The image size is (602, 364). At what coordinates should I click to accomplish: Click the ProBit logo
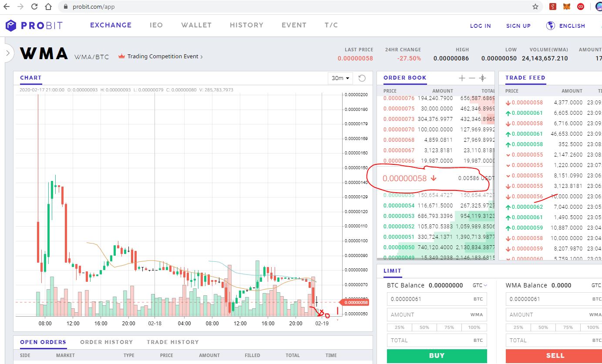pyautogui.click(x=34, y=25)
